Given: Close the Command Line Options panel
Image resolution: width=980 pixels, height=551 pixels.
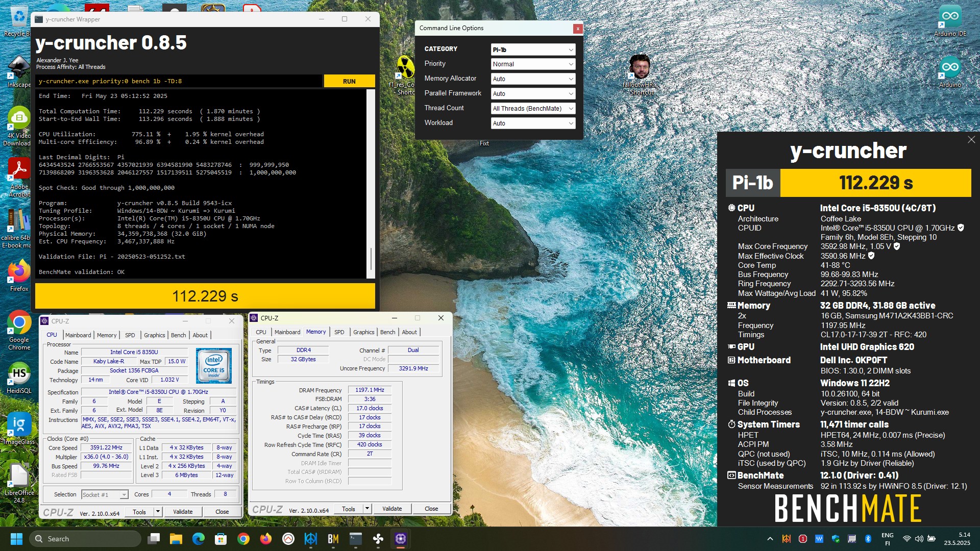Looking at the screenshot, I should 578,29.
